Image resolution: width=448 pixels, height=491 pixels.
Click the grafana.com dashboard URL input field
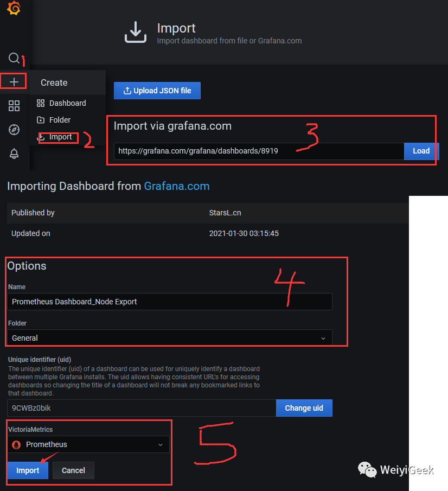[x=259, y=151]
